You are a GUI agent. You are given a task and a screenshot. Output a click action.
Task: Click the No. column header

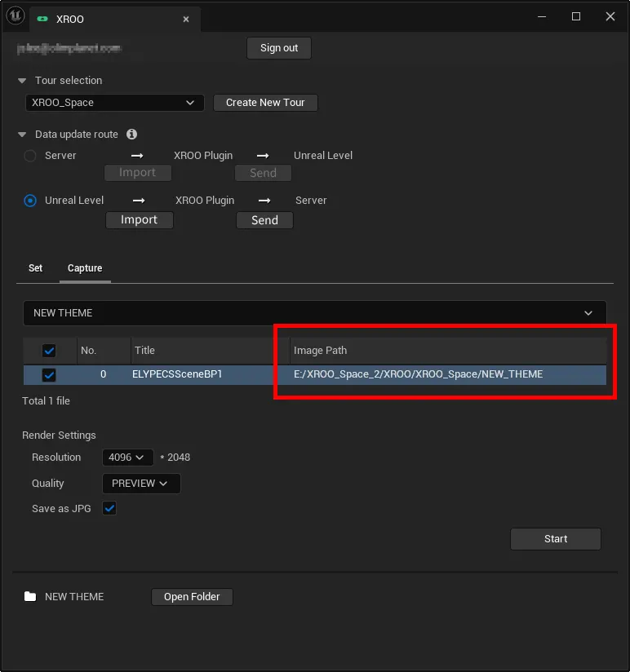coord(104,351)
